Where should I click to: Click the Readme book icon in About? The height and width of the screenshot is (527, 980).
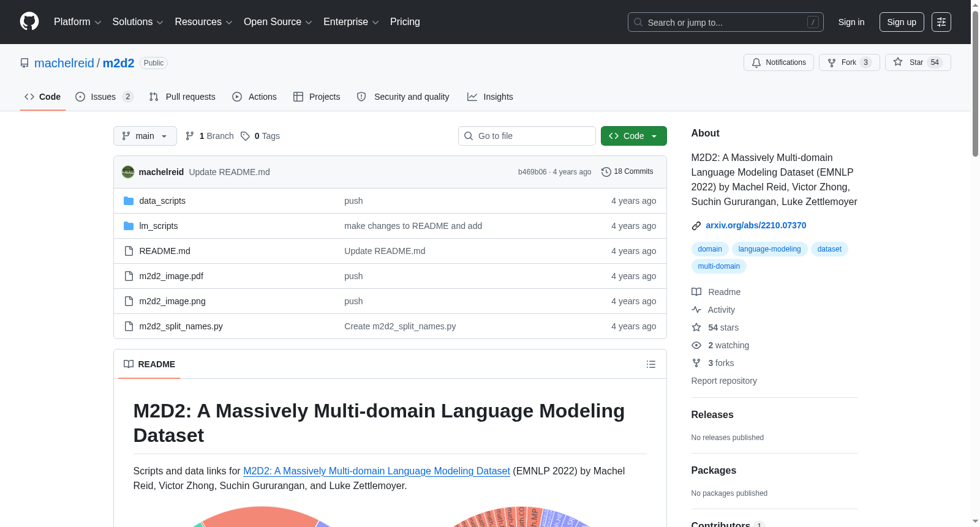tap(696, 292)
